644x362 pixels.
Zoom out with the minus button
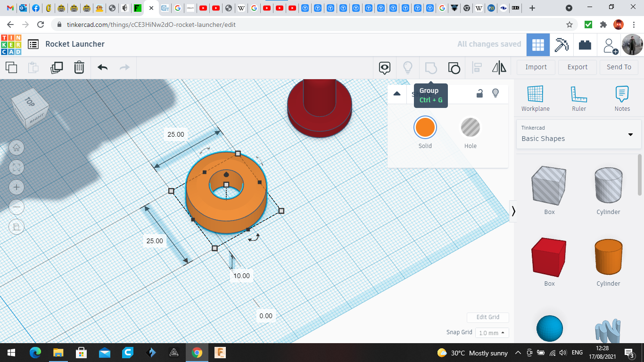point(17,207)
